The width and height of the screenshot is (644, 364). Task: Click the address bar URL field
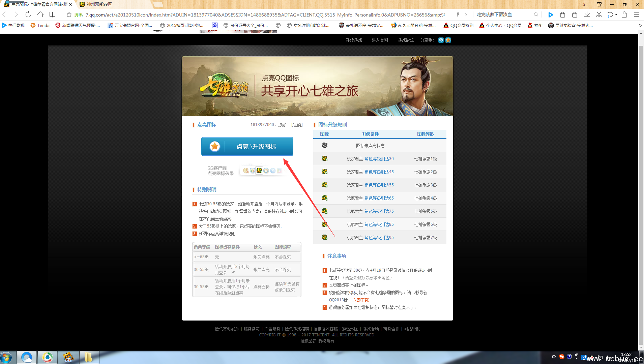coord(265,14)
